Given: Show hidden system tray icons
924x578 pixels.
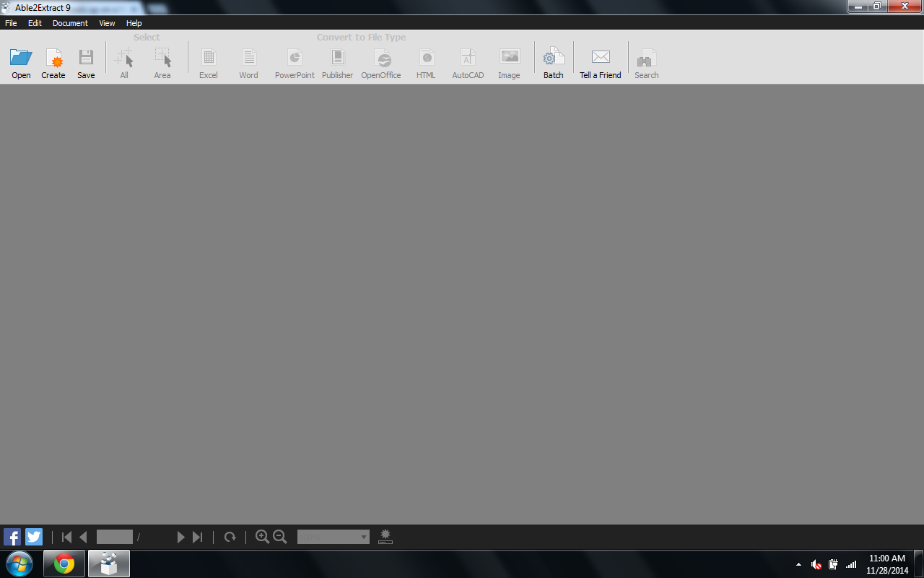Looking at the screenshot, I should [x=798, y=564].
